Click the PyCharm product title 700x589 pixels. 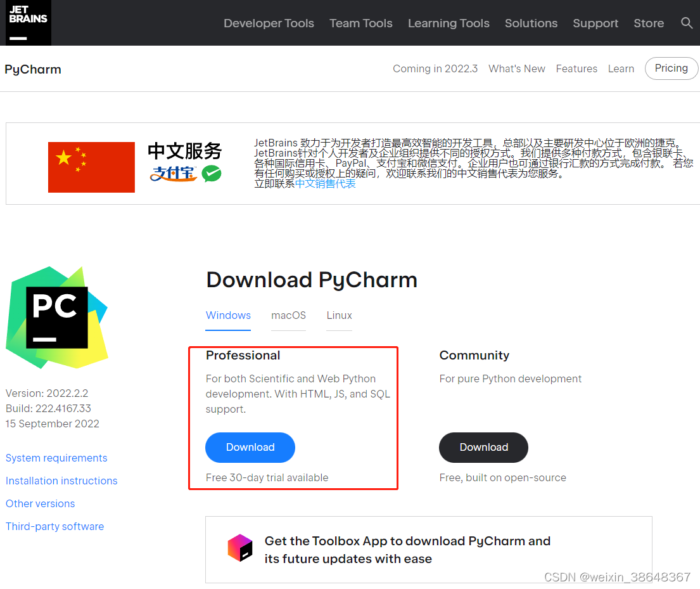(33, 69)
